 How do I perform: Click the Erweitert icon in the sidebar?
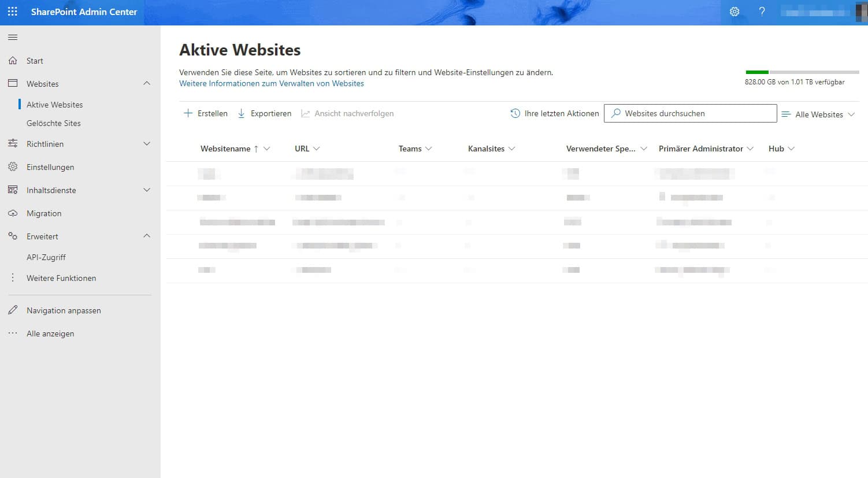pos(12,236)
